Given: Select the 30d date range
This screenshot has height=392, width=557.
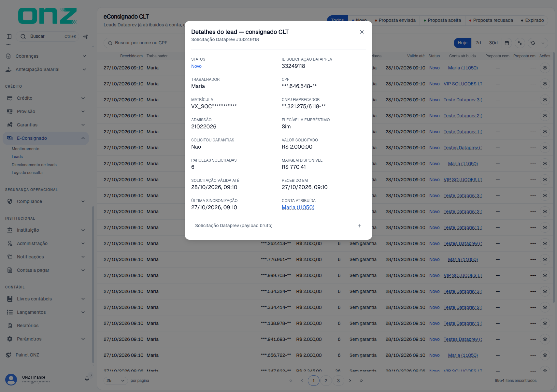Looking at the screenshot, I should (x=493, y=43).
